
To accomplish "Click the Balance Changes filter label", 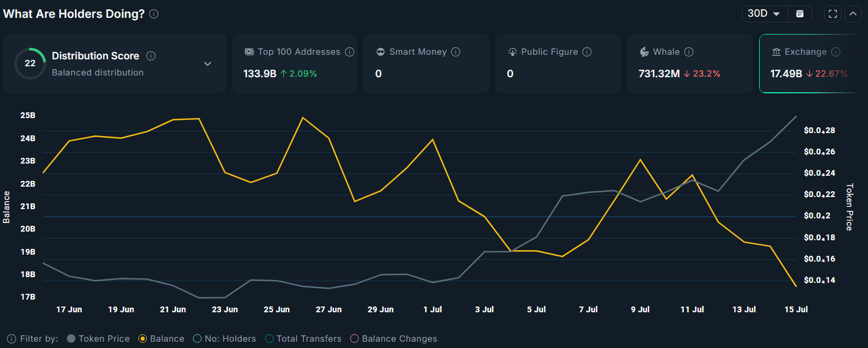I will point(399,339).
